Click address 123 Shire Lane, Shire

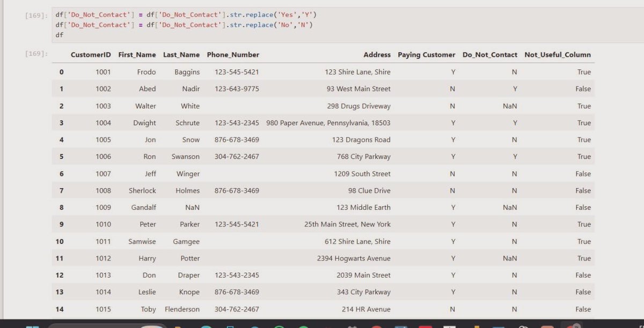357,72
